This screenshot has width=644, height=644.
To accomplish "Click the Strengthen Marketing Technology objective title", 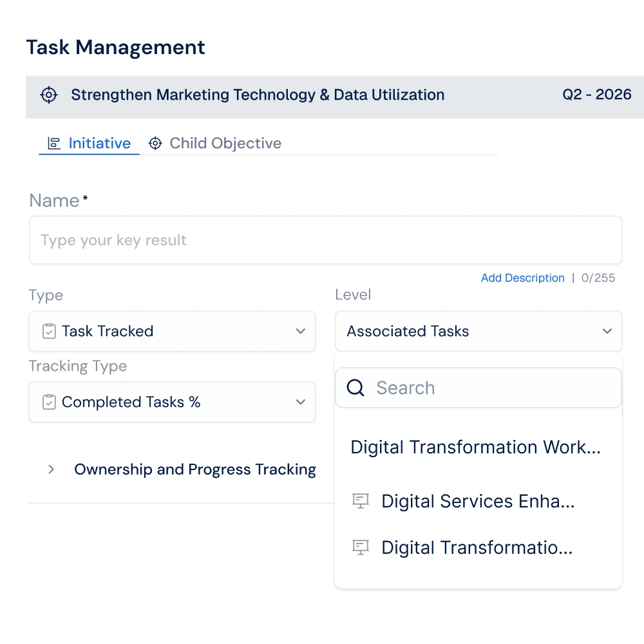I will (258, 95).
